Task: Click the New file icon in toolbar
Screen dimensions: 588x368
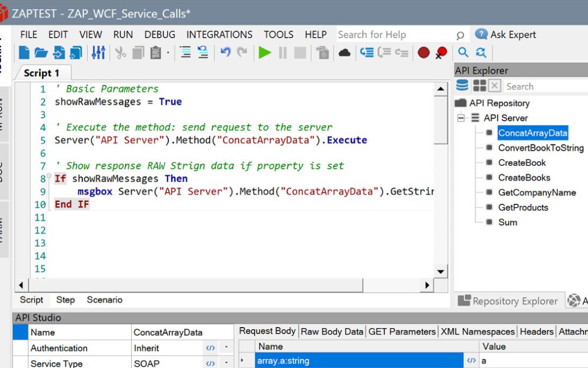Action: click(24, 53)
